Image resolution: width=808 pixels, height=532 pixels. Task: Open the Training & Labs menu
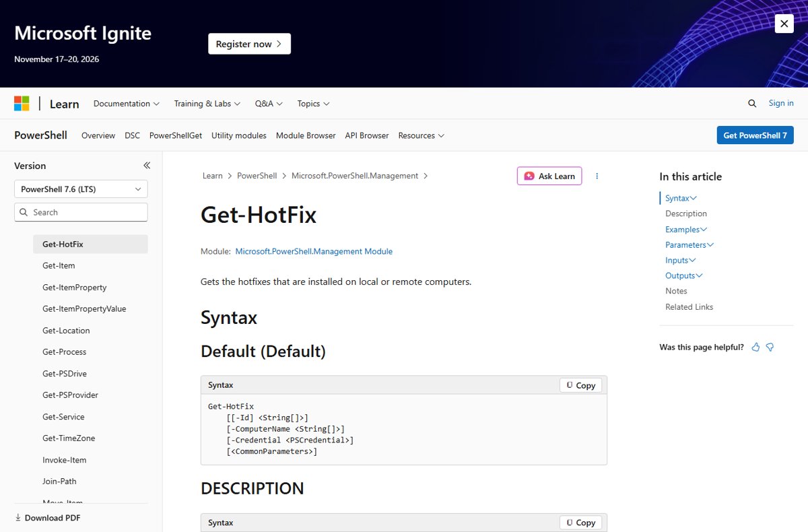tap(207, 104)
